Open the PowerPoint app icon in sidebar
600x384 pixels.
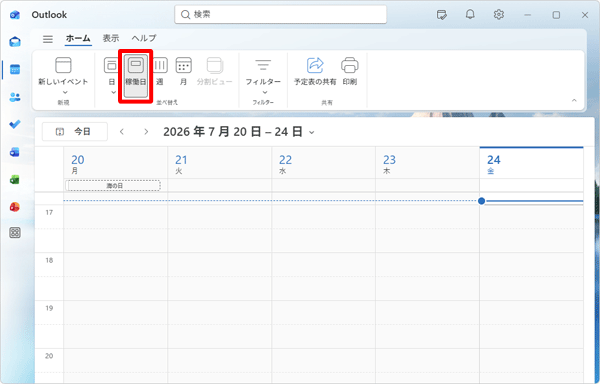click(15, 207)
